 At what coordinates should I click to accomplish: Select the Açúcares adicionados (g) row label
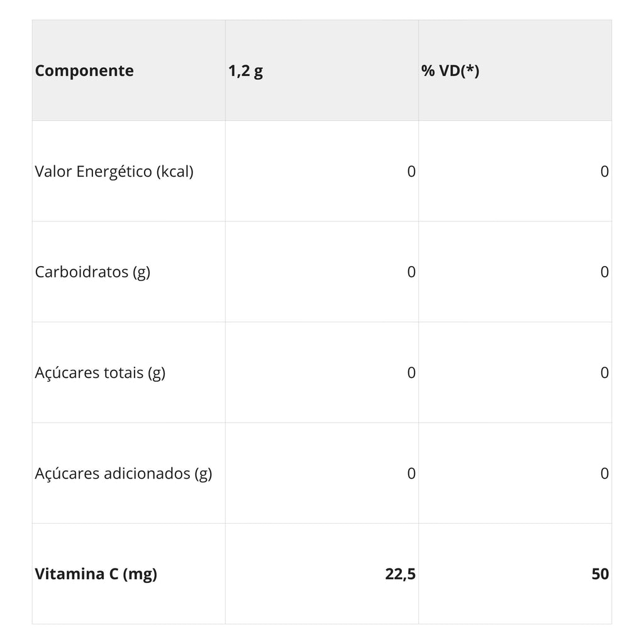[123, 474]
